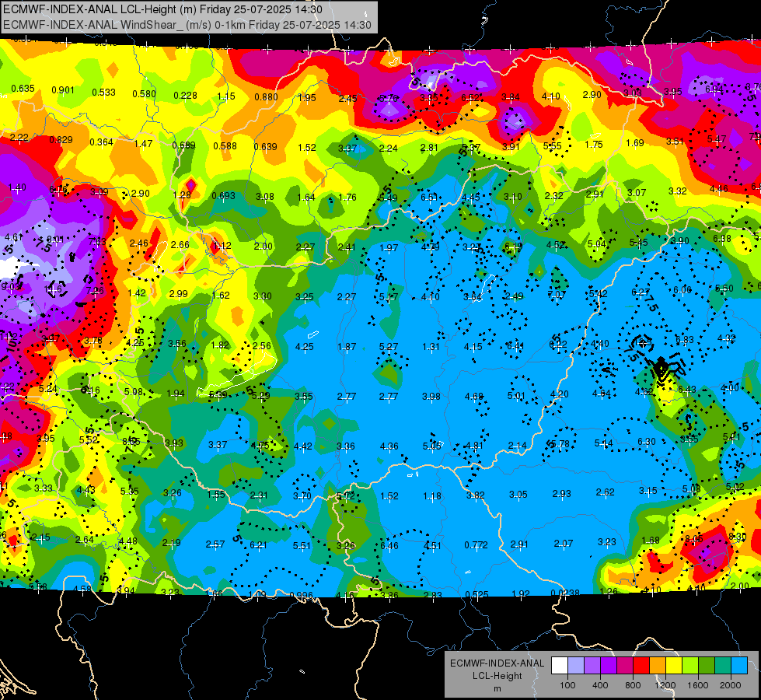Click wind shear value '2.14'
761x700 pixels.
coord(517,445)
